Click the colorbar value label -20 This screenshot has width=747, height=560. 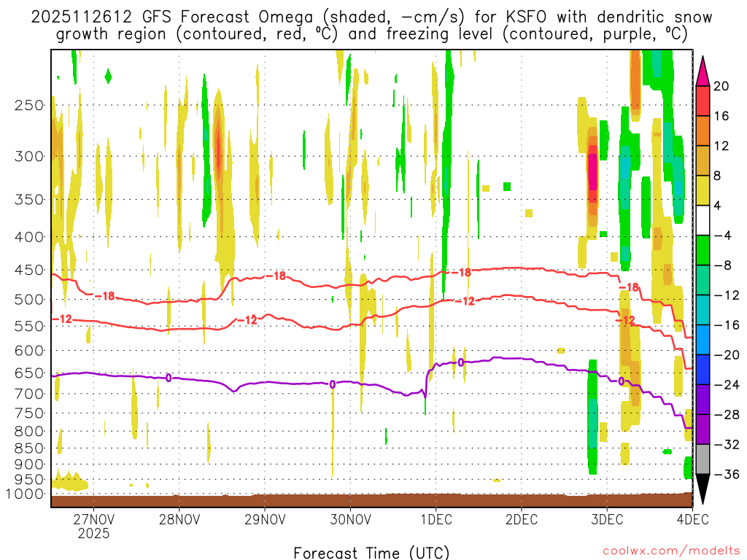(x=727, y=355)
